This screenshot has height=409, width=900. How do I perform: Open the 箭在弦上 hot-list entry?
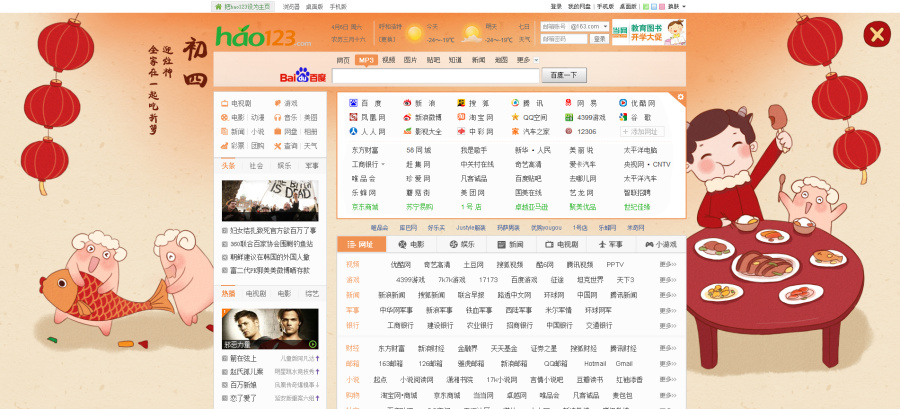click(243, 358)
